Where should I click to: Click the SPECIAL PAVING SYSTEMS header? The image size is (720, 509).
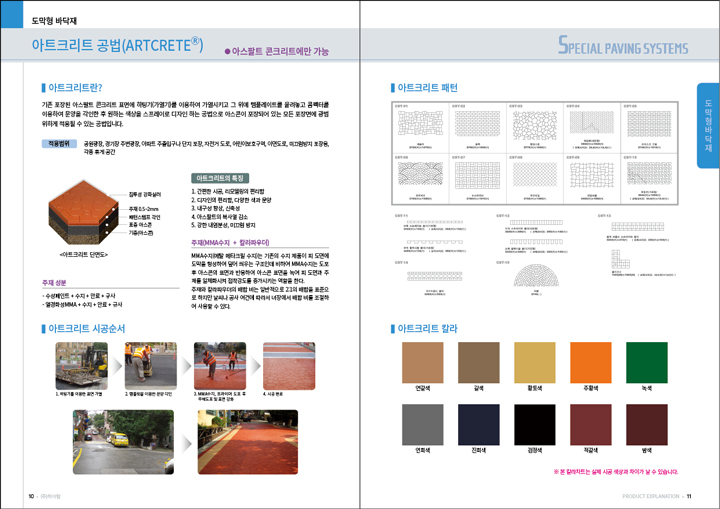click(623, 46)
